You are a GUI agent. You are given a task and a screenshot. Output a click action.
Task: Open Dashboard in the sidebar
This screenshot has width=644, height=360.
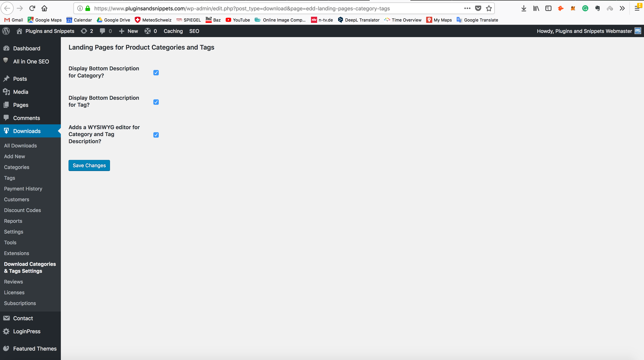30,48
